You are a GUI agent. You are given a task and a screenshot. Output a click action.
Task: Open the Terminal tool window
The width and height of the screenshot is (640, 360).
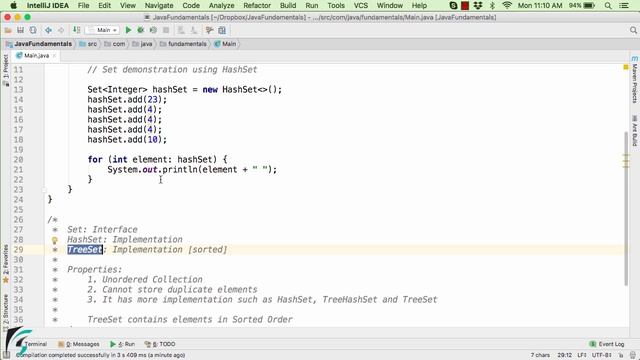point(33,344)
